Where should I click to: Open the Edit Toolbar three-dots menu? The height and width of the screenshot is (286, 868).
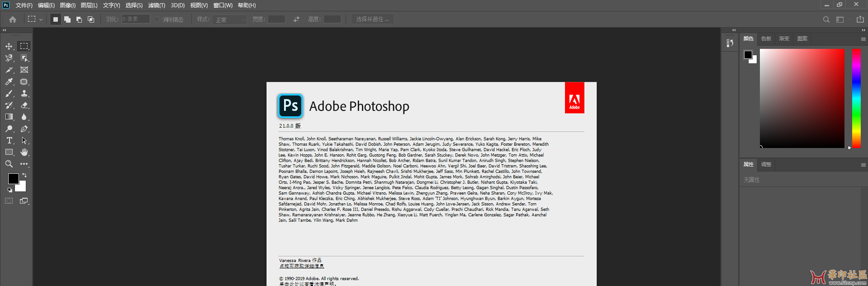coord(24,164)
